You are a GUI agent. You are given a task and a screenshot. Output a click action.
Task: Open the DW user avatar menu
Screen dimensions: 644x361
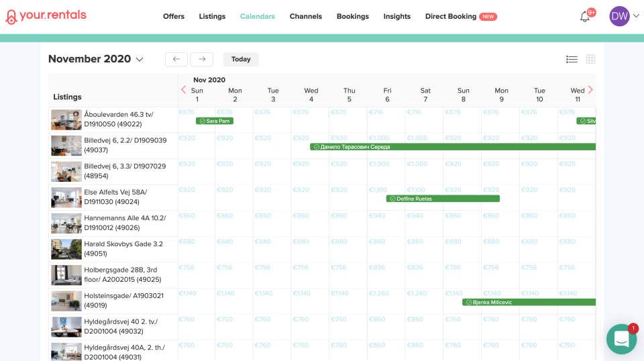[619, 16]
